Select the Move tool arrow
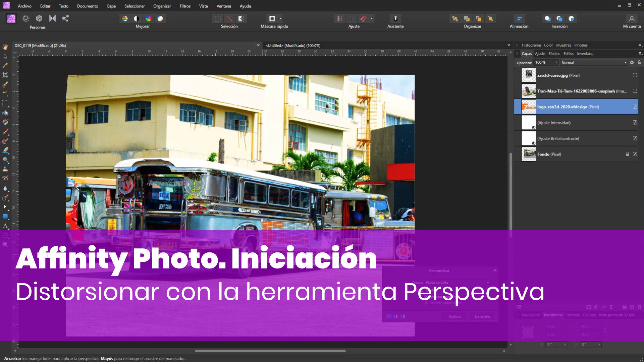 [x=5, y=56]
